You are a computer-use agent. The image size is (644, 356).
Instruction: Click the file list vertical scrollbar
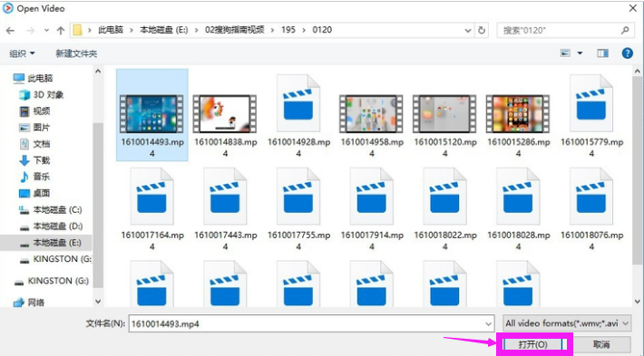point(637,186)
